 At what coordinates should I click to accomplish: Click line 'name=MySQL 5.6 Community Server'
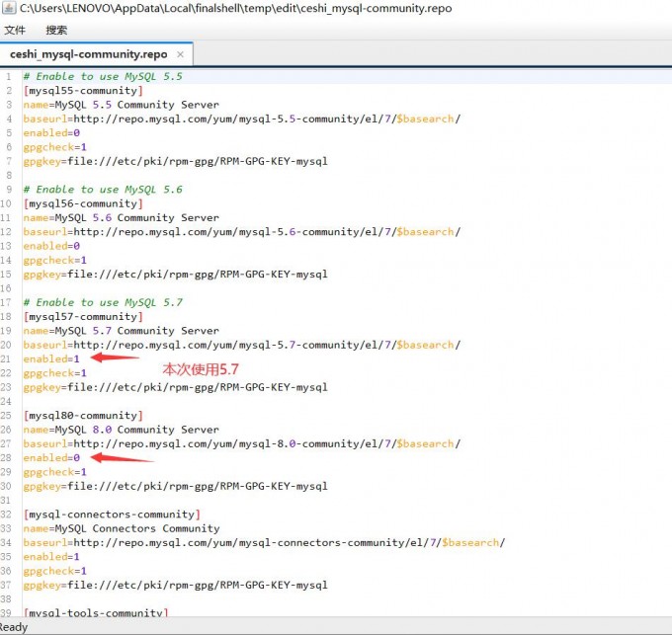point(122,218)
